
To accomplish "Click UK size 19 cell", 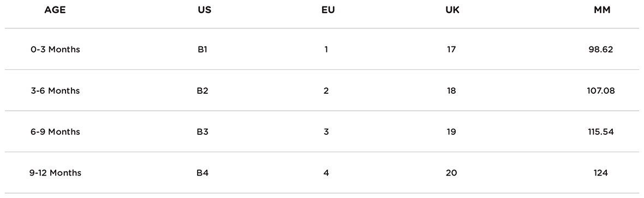I will click(x=451, y=132).
